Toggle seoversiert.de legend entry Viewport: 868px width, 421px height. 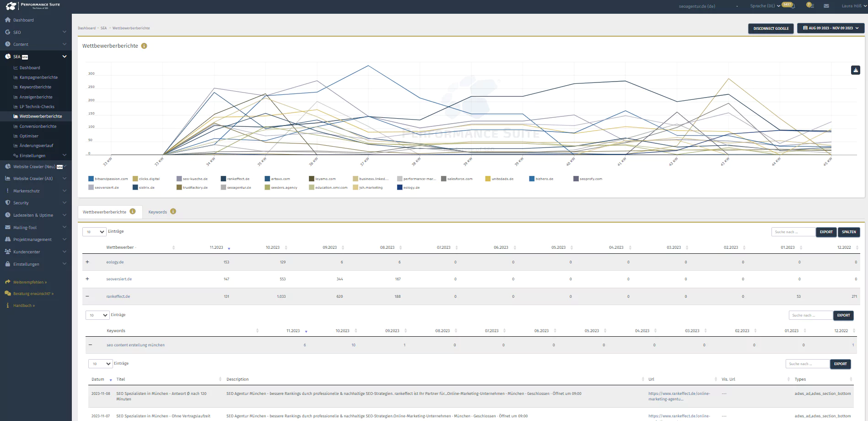pyautogui.click(x=104, y=187)
